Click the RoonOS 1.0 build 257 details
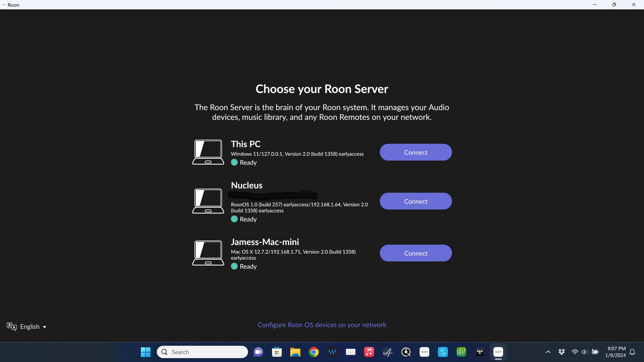Image resolution: width=644 pixels, height=362 pixels. (x=299, y=207)
